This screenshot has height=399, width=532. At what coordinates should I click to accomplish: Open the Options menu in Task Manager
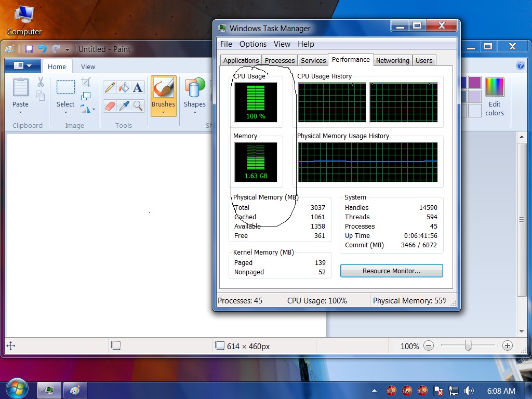pyautogui.click(x=253, y=44)
